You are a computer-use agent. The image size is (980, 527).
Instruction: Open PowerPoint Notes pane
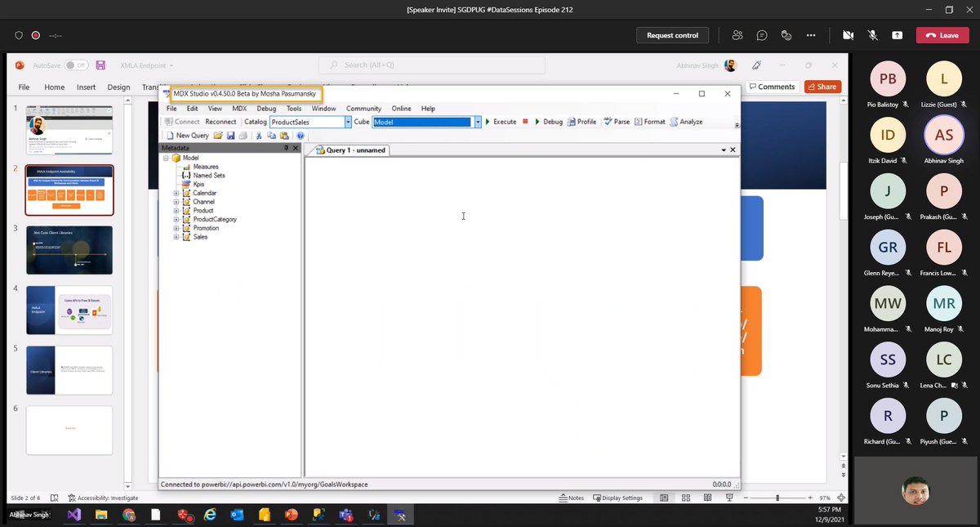pos(572,498)
